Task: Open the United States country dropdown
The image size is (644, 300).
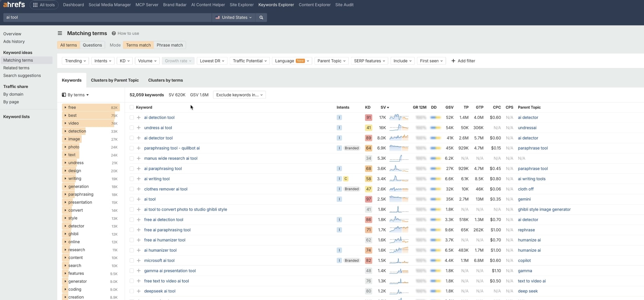Action: click(x=233, y=18)
